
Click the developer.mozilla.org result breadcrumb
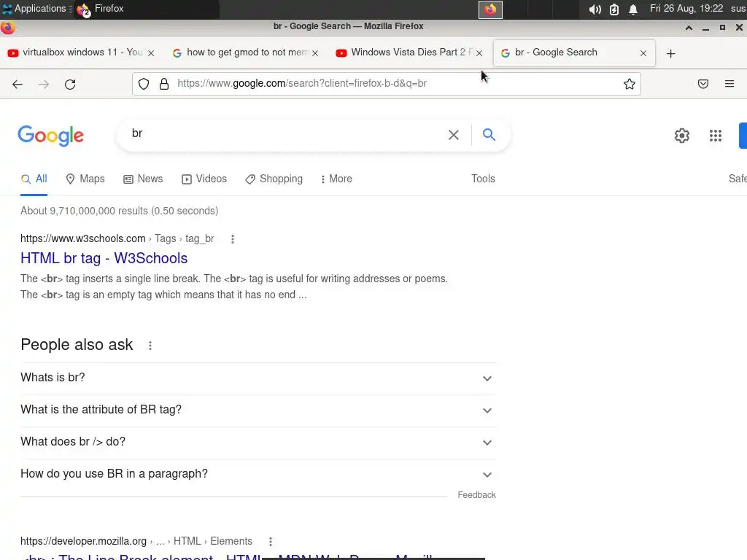point(136,542)
